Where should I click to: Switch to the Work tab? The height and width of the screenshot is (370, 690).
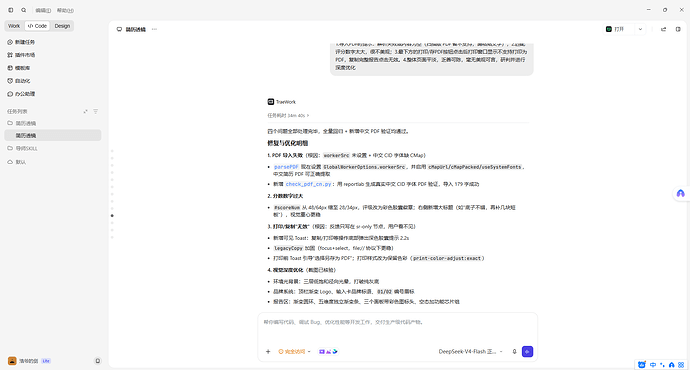[14, 26]
